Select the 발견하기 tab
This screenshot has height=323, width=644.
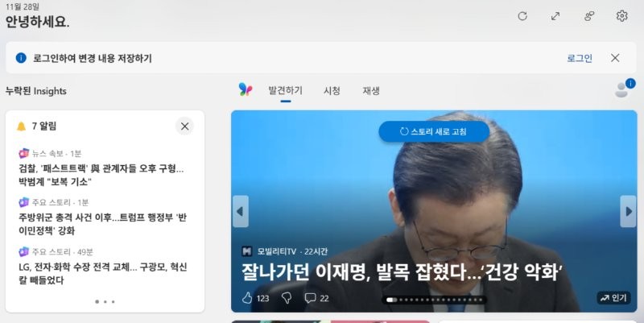[286, 91]
